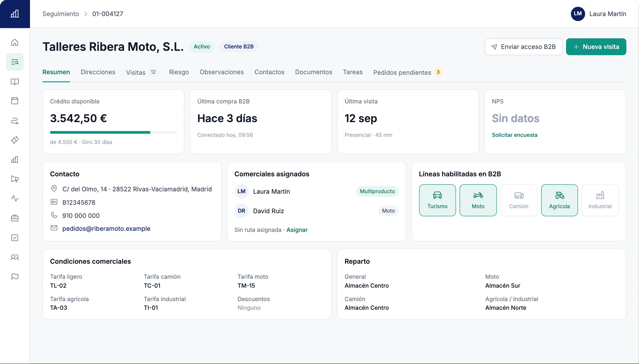Click the Seguimiento breadcrumb
Image resolution: width=639 pixels, height=364 pixels.
click(x=61, y=14)
